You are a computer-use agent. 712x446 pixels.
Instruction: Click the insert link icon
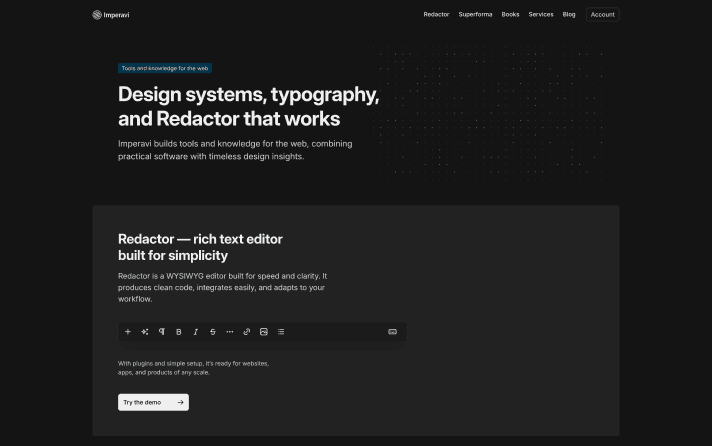[x=247, y=332]
